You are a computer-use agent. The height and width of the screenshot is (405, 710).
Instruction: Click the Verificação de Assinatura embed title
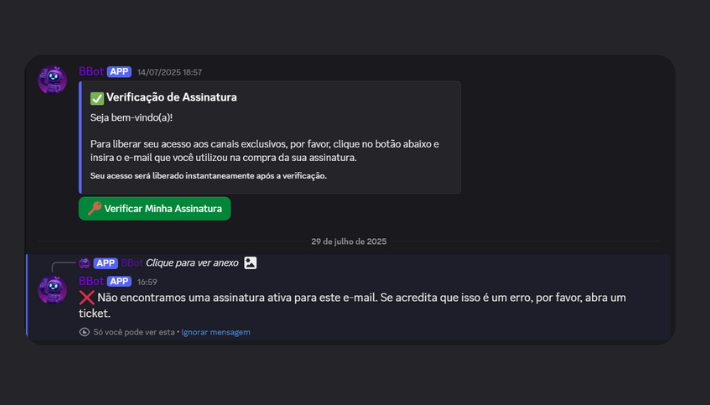171,97
